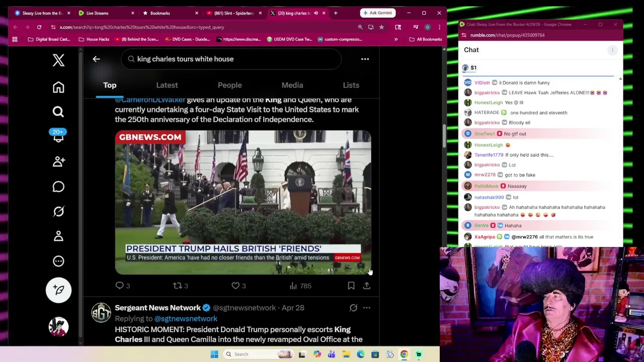The width and height of the screenshot is (644, 362).
Task: Open Chat messages bubble icon in sidebar
Action: click(58, 187)
